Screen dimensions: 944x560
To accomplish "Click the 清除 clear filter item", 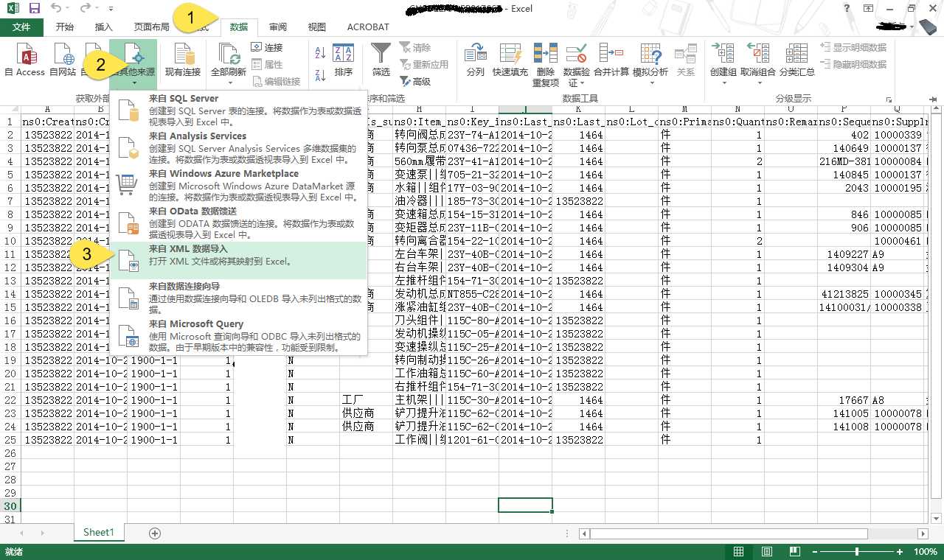I will coord(415,47).
